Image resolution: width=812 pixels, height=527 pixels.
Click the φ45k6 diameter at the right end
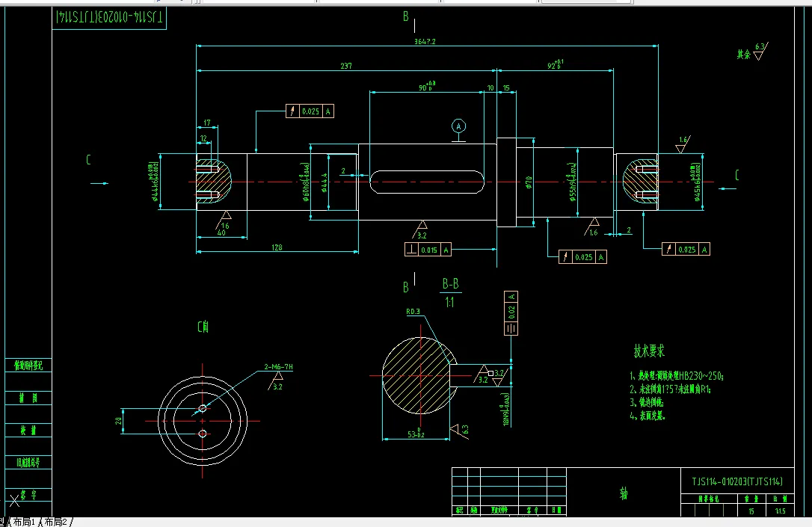[697, 182]
